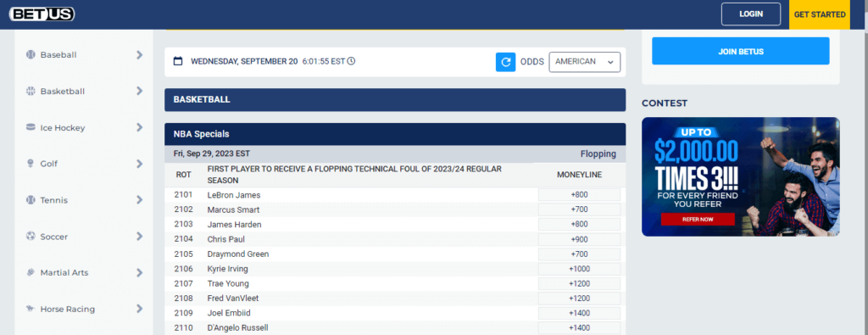Click the Ice Hockey puck icon
Screen dimensions: 868x335
pyautogui.click(x=31, y=127)
